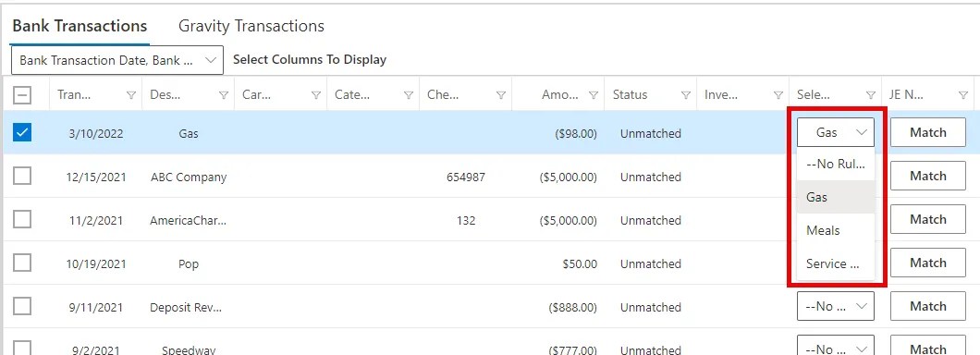Pick Meals from the rule list
The width and height of the screenshot is (980, 355).
click(836, 230)
